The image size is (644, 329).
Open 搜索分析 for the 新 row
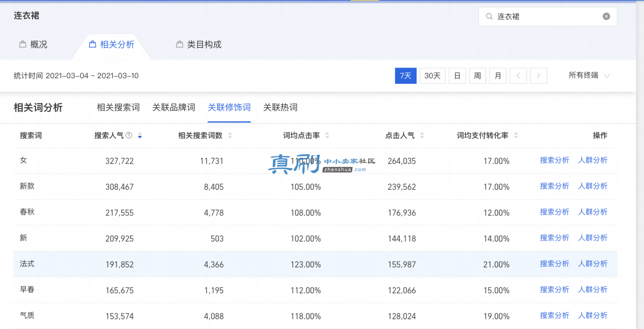[554, 238]
